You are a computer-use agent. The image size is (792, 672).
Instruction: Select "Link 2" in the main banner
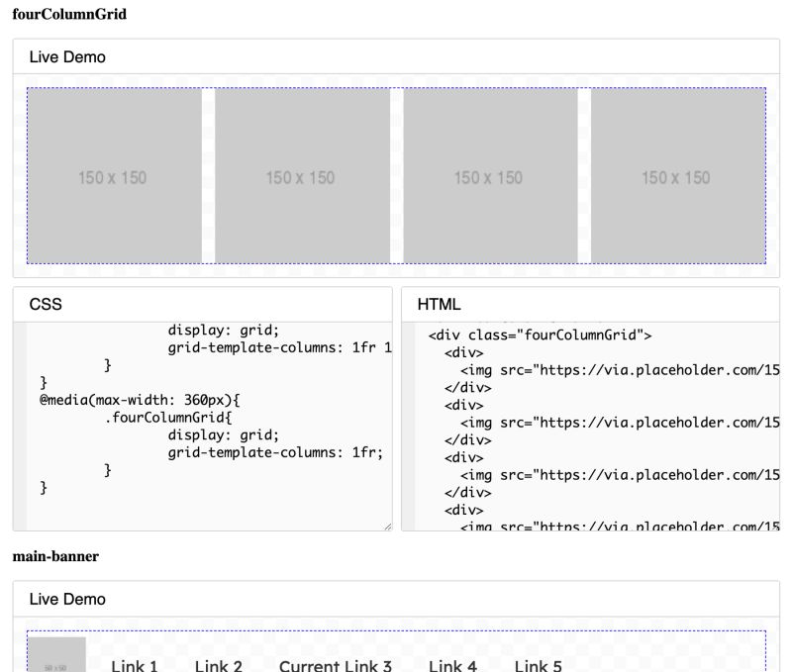(x=218, y=666)
